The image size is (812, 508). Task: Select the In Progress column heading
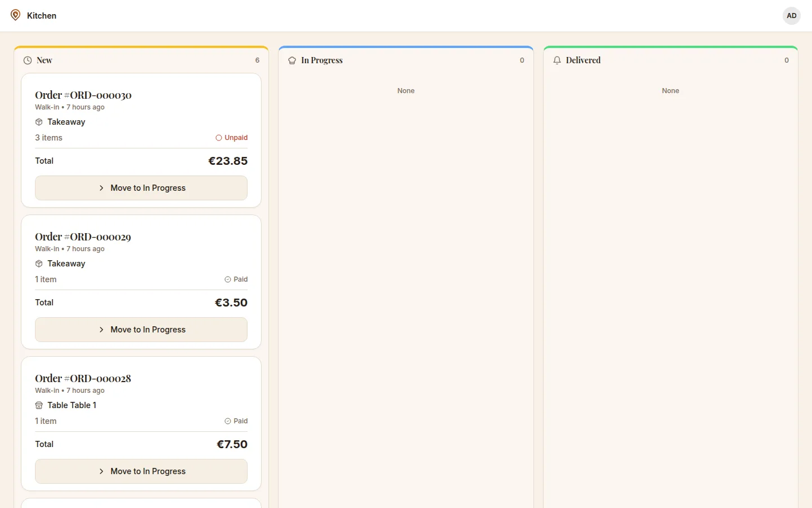(322, 60)
